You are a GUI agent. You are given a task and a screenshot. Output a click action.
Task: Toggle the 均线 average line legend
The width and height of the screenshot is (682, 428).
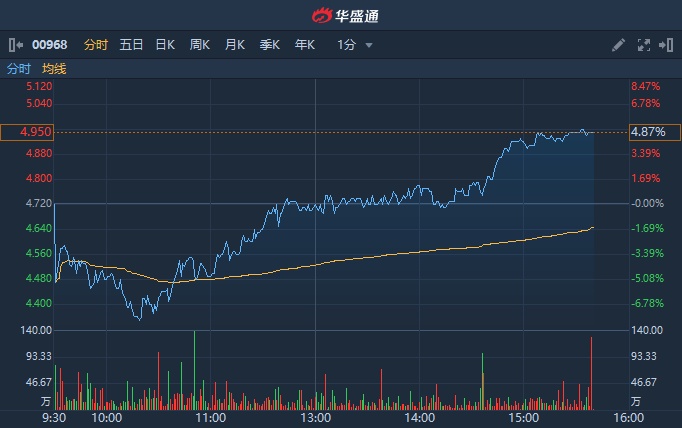[54, 69]
